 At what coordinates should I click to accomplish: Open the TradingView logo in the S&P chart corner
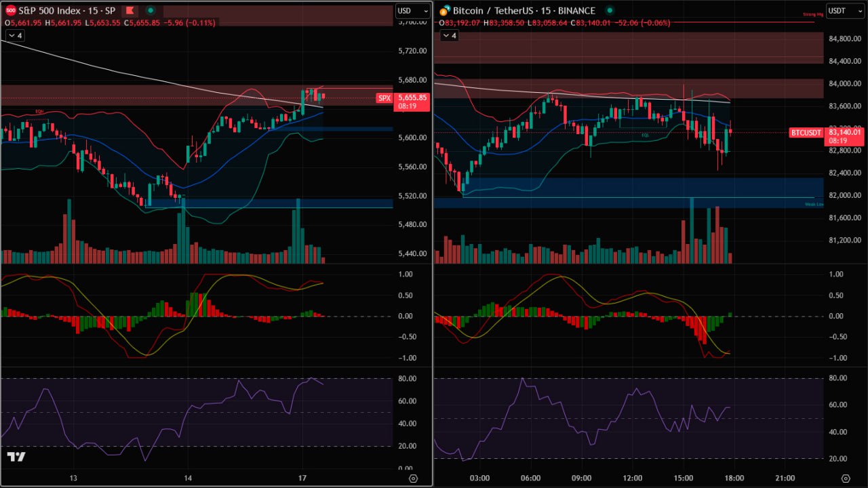click(16, 457)
